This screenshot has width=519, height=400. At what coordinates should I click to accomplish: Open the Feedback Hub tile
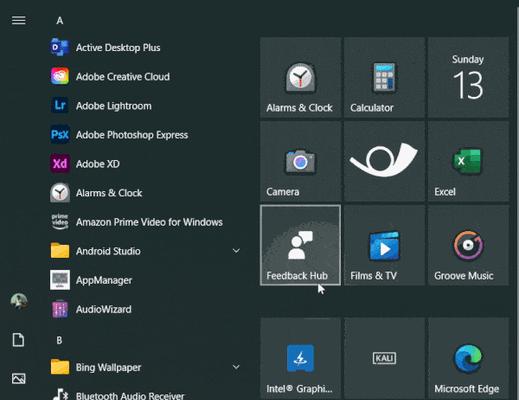click(x=300, y=245)
